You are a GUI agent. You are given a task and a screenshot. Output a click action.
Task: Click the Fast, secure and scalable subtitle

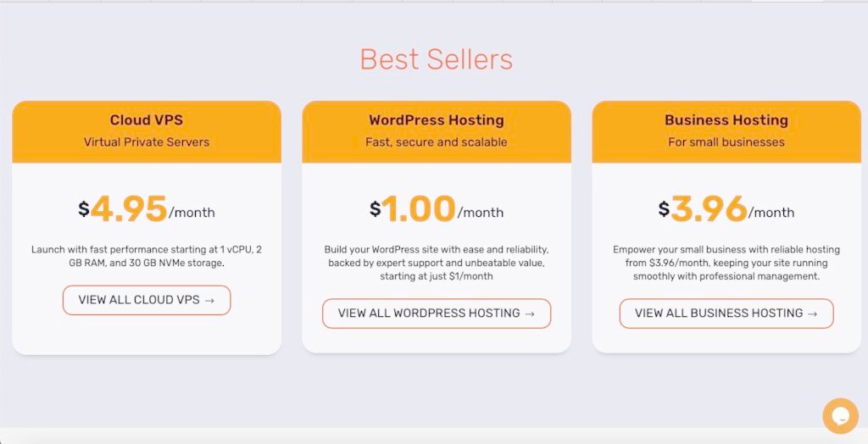pos(437,142)
